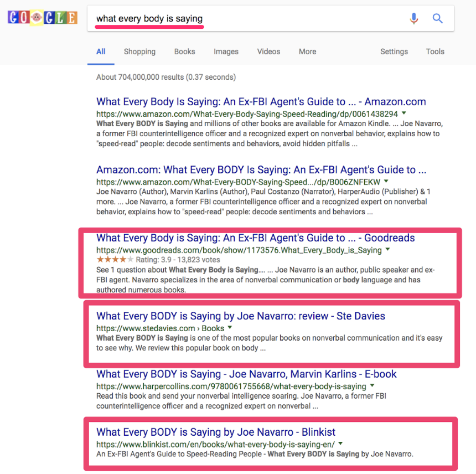
Task: Open the Blinkist result title link
Action: (x=216, y=432)
